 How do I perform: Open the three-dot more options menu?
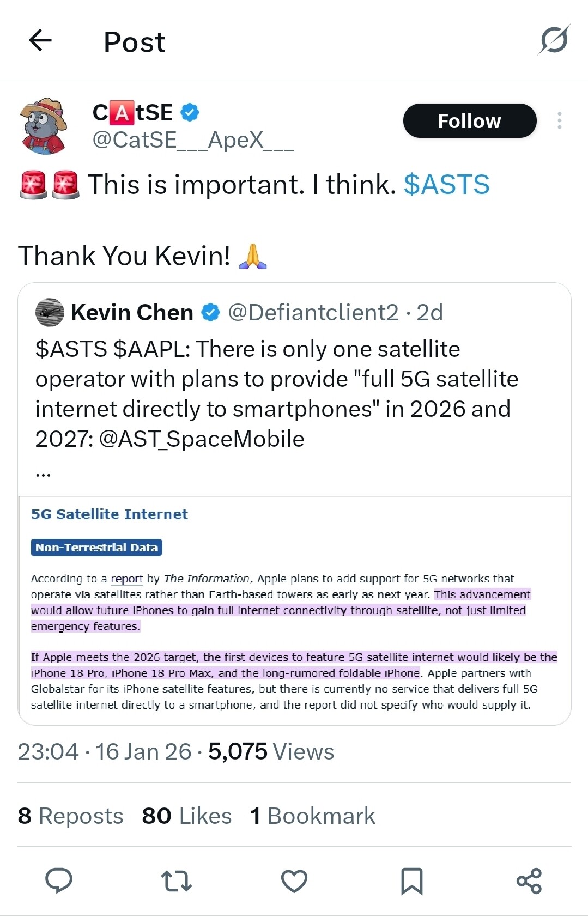pyautogui.click(x=559, y=120)
